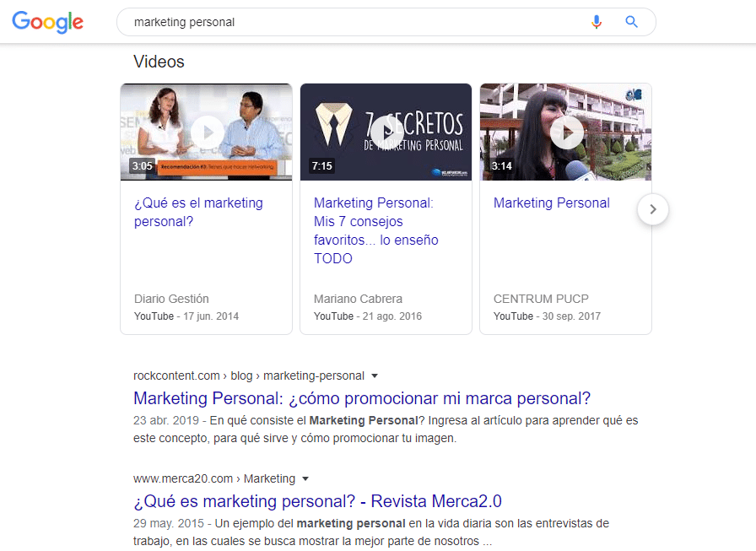The image size is (756, 551).
Task: Click the 7:15 duration badge
Action: coord(321,166)
